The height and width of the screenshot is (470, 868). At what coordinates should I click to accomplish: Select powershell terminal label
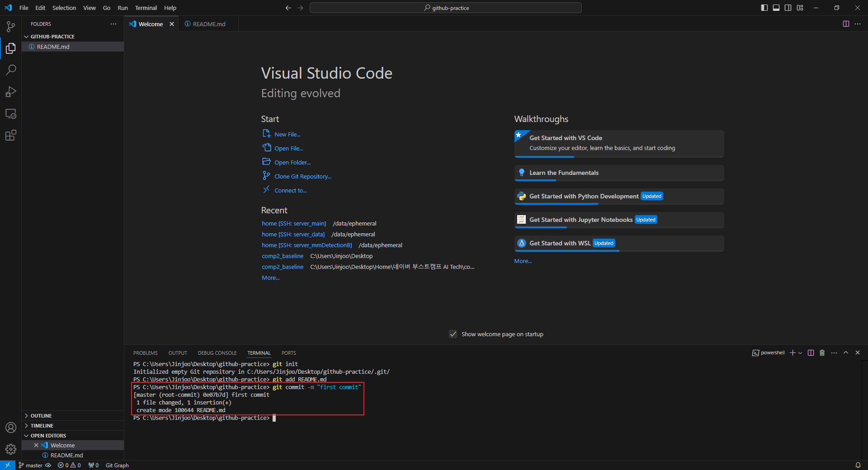[x=768, y=353]
